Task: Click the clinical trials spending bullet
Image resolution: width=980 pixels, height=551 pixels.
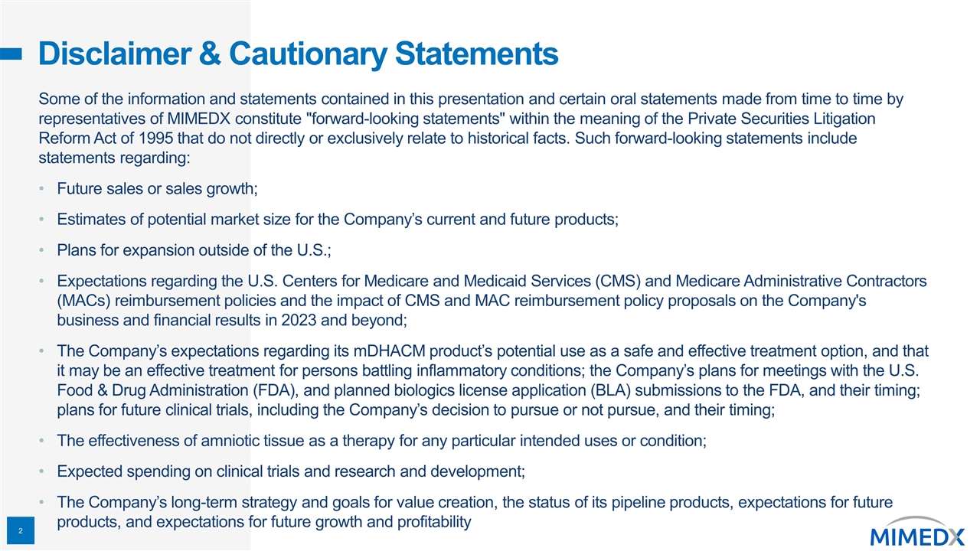Action: (292, 471)
